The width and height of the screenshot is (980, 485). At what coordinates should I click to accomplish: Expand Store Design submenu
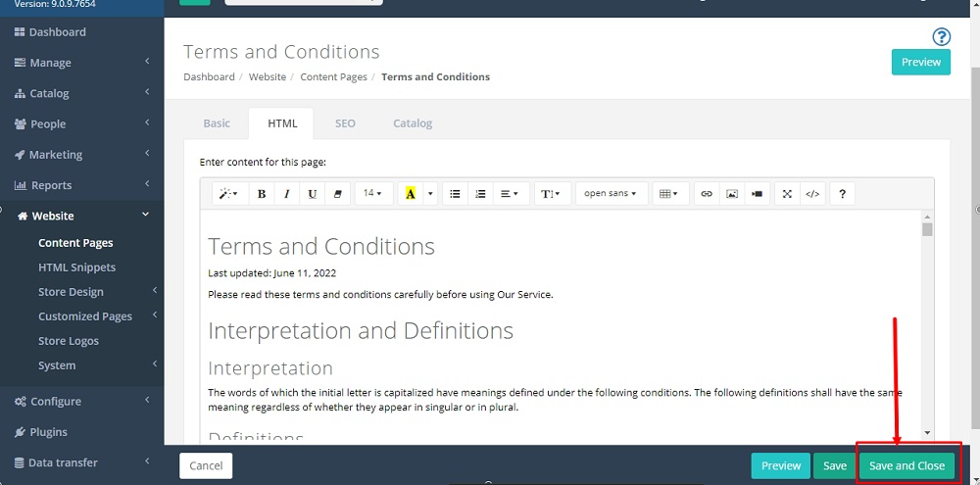point(82,292)
